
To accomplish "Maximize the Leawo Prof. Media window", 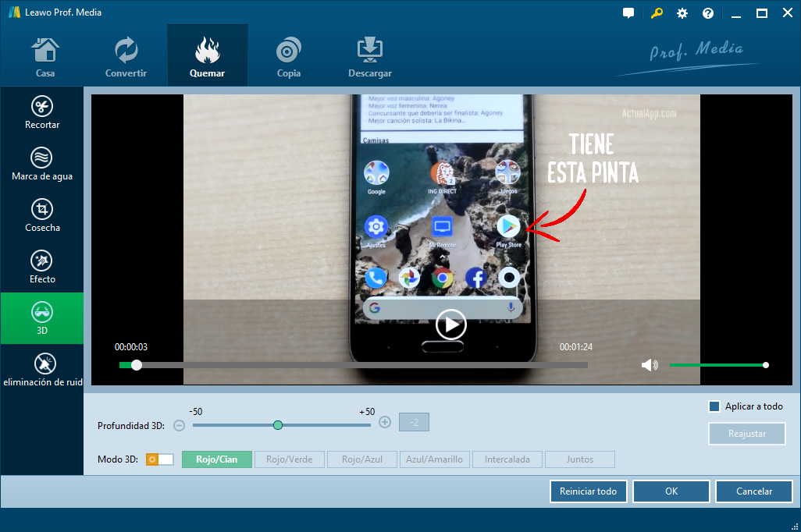I will [762, 13].
